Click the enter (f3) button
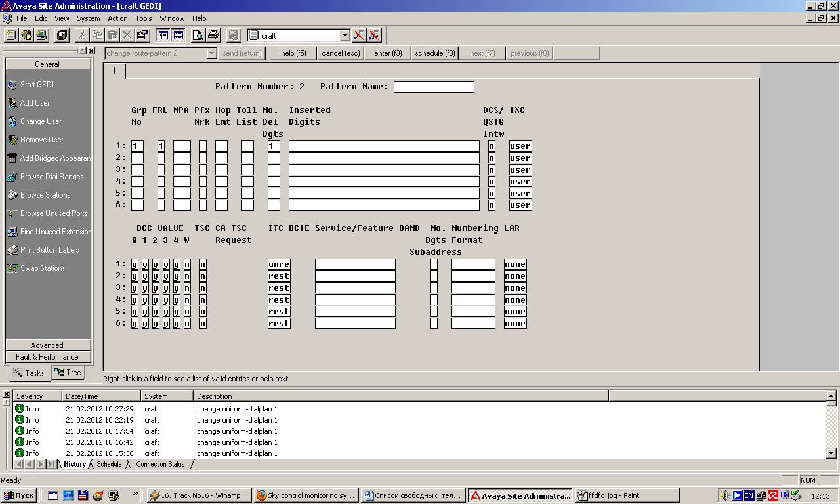The width and height of the screenshot is (840, 504). tap(388, 53)
